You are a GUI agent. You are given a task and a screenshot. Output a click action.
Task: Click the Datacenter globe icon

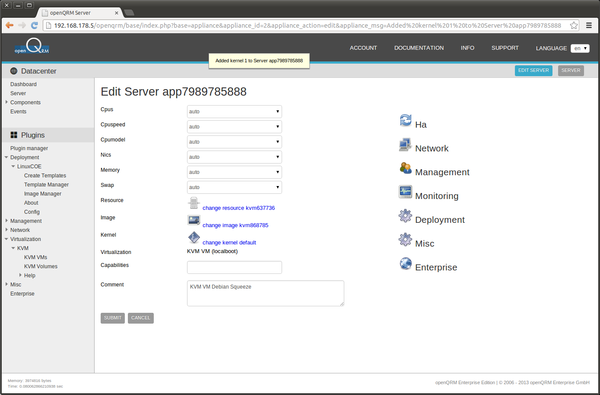14,71
